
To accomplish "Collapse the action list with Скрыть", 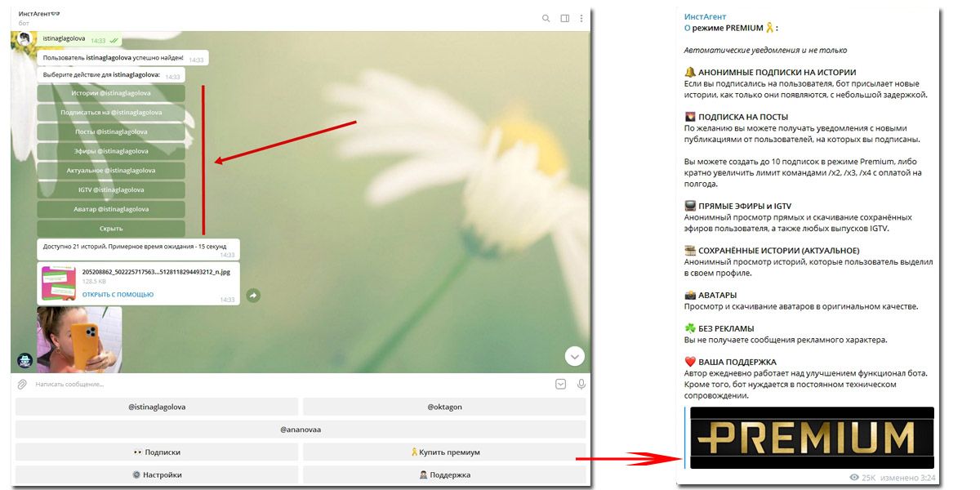I will point(111,229).
